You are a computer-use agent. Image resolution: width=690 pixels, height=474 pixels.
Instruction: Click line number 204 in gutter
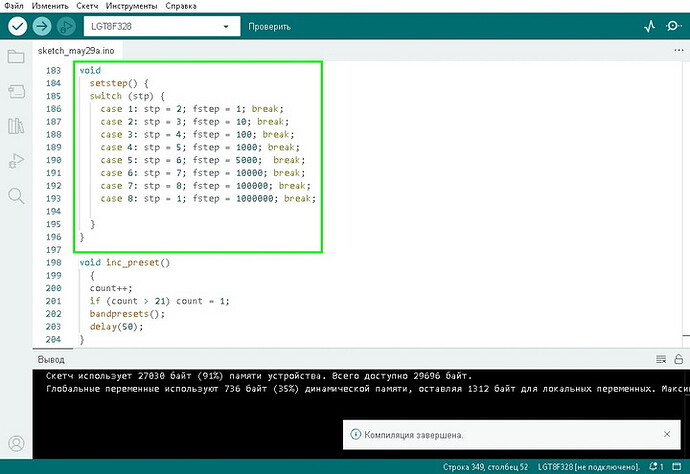click(x=53, y=340)
